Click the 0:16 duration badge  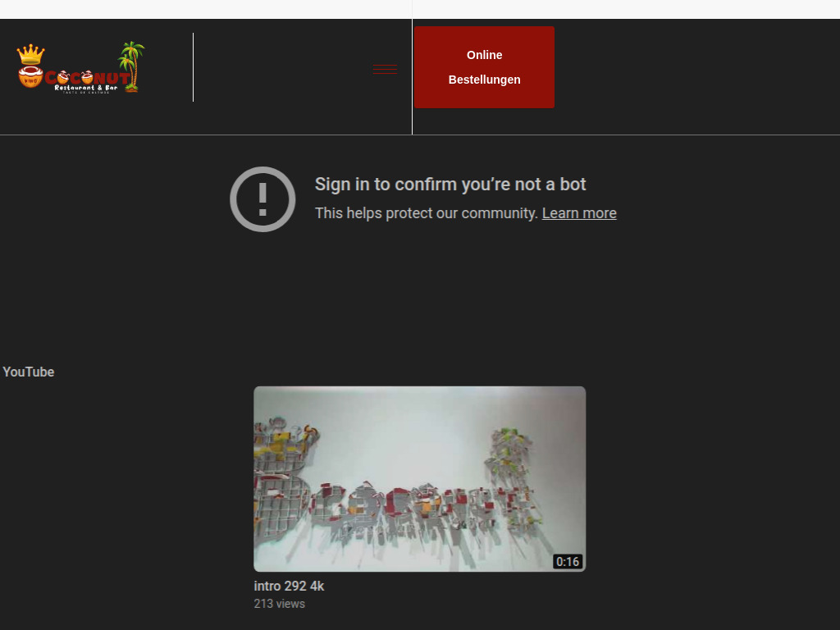567,562
